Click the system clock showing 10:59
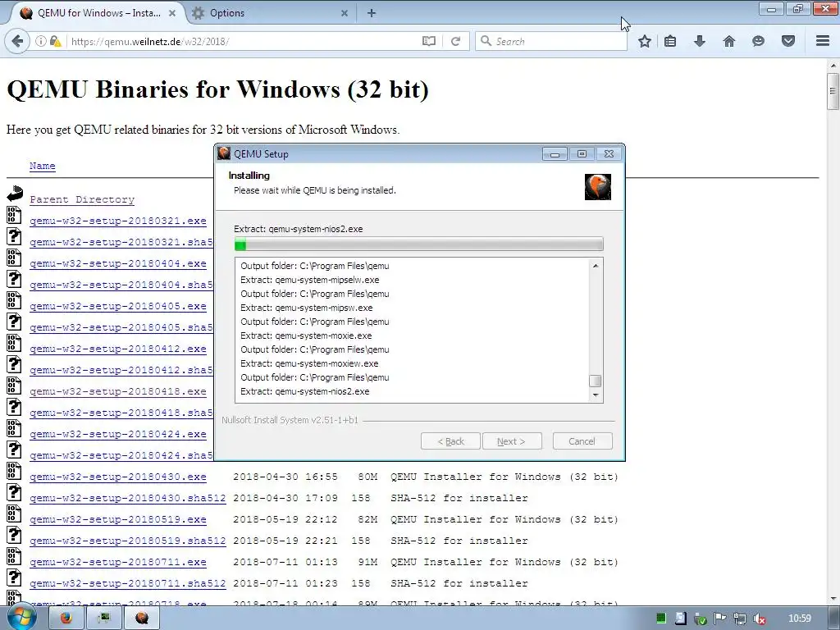The width and height of the screenshot is (840, 630). tap(799, 619)
